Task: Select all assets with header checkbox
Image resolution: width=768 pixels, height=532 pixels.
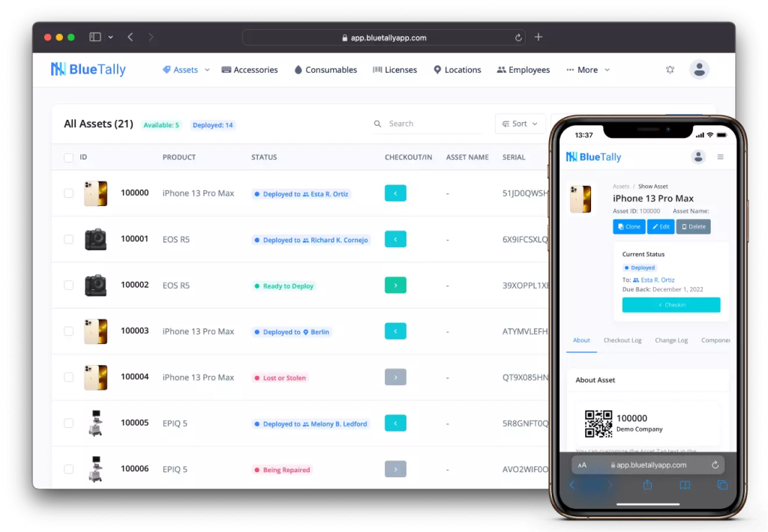Action: point(68,157)
